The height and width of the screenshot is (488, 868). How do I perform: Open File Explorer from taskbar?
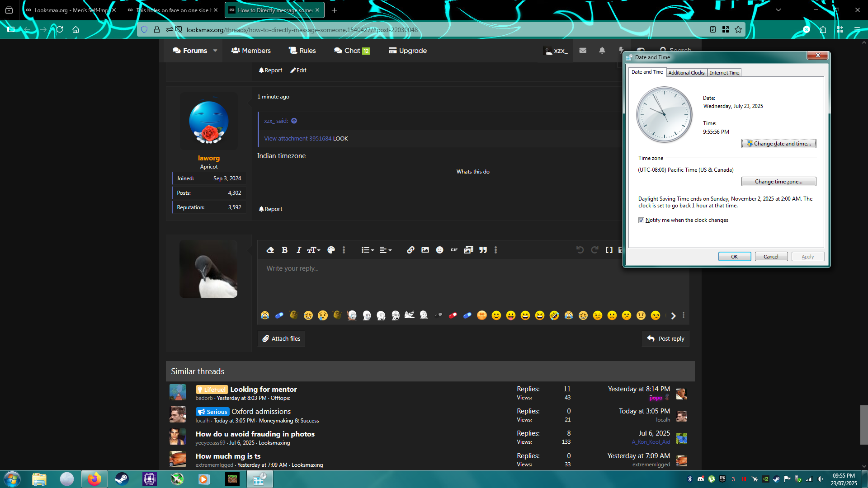click(39, 479)
